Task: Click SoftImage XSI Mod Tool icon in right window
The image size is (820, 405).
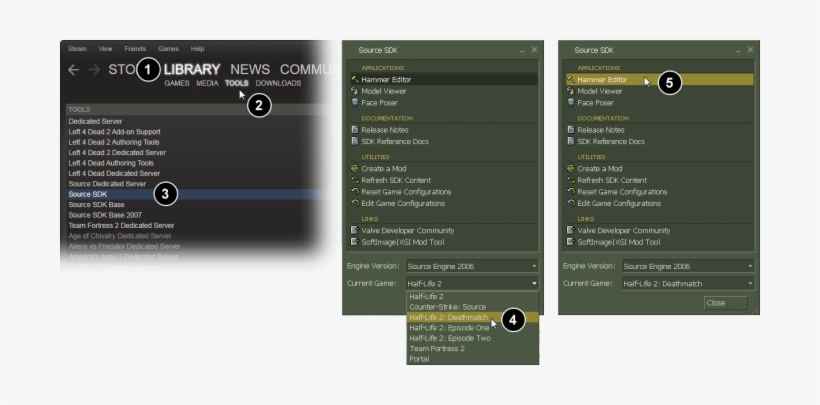Action: tap(571, 242)
